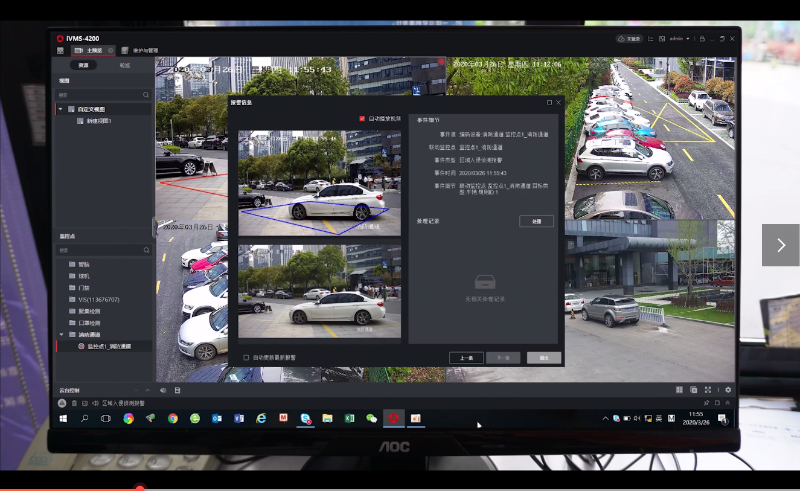Open Word from the Windows taskbar

[238, 417]
